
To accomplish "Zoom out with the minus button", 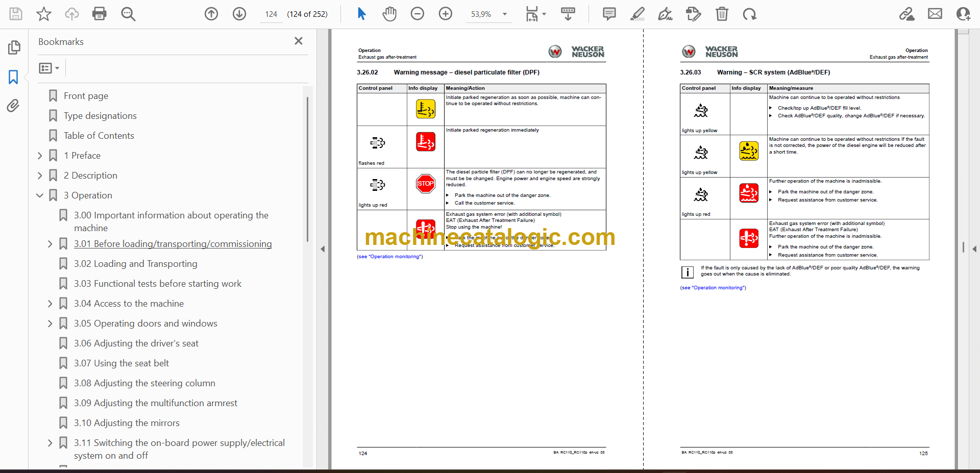I will 418,14.
